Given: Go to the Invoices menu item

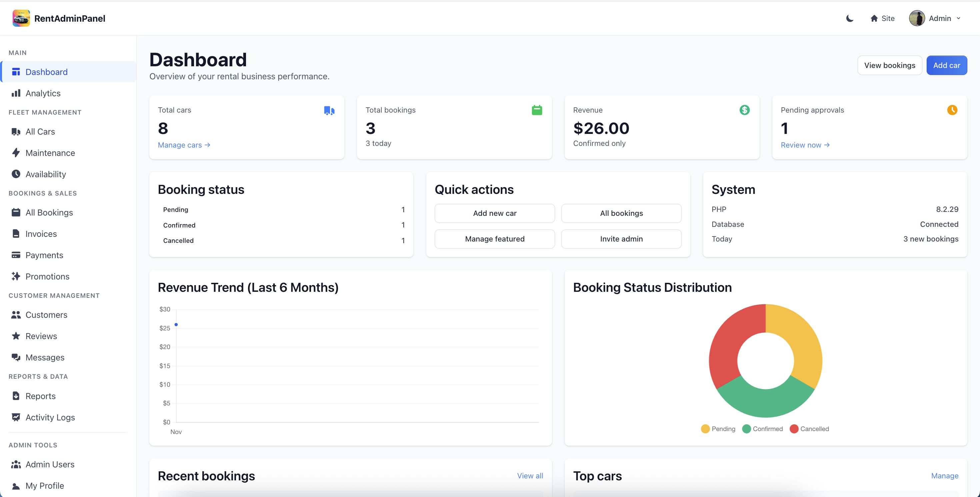Looking at the screenshot, I should pyautogui.click(x=41, y=234).
